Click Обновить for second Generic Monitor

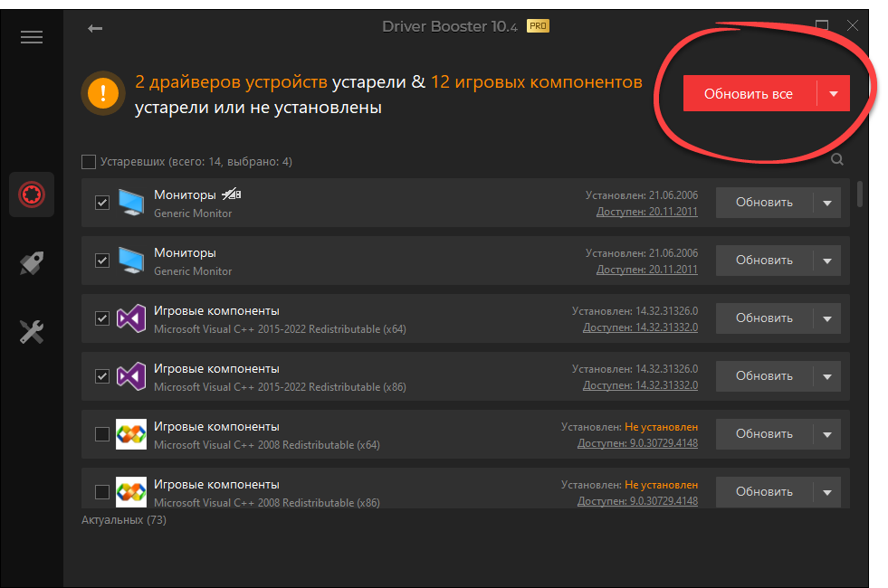pos(765,261)
